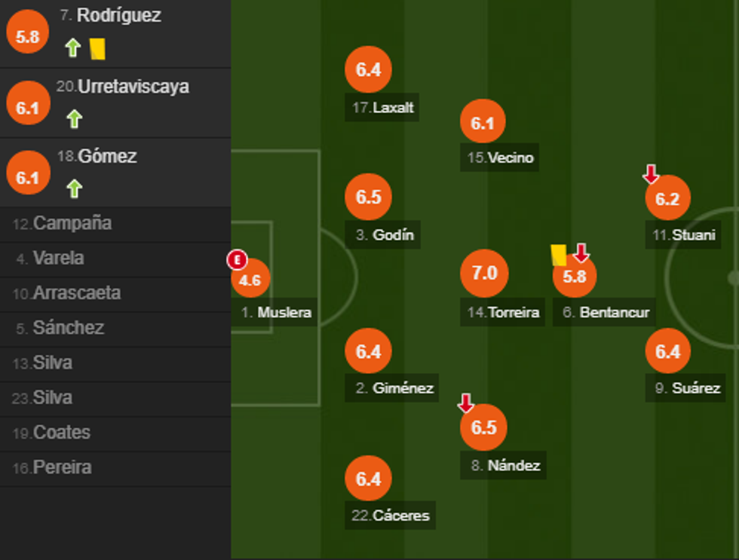Open Godín's player name label

(385, 235)
